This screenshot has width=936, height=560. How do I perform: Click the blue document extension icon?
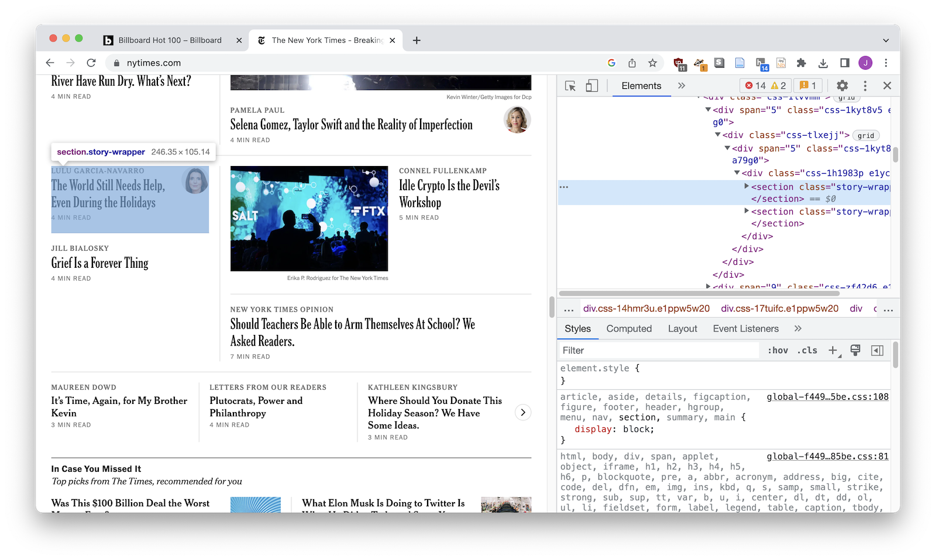[740, 63]
